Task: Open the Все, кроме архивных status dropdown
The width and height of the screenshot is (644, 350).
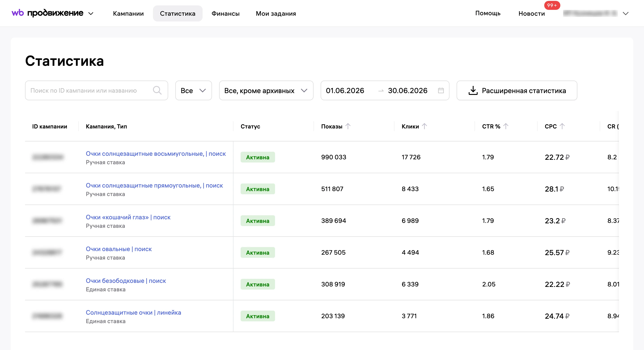Action: point(266,90)
